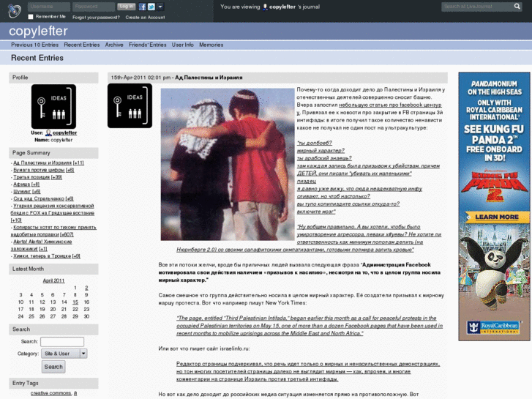Open Forgot your password link

click(x=96, y=18)
